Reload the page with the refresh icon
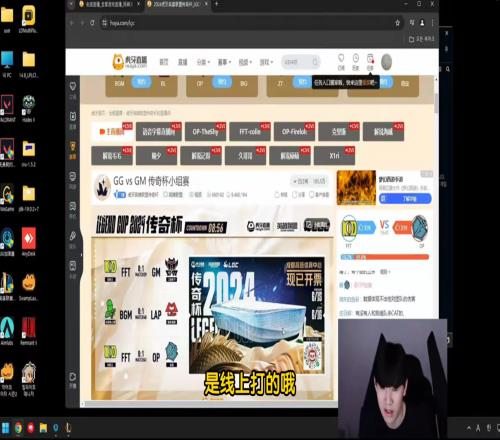 [92, 23]
